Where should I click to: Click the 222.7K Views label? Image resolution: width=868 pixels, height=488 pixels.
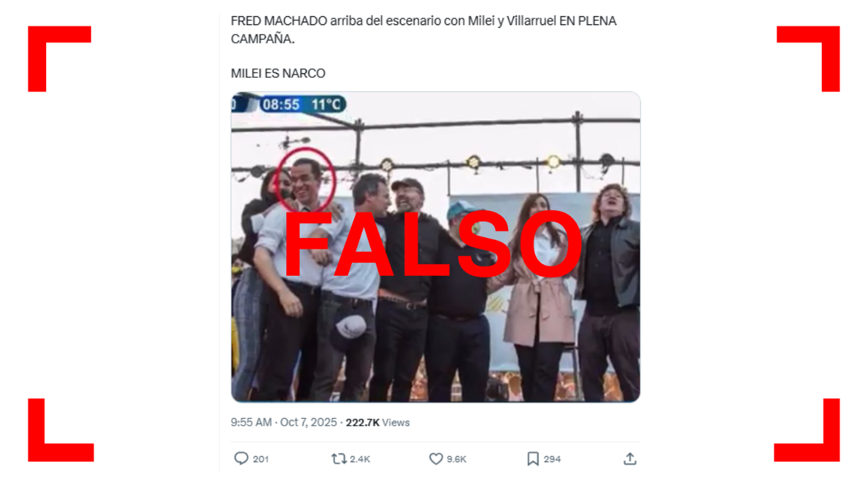[x=378, y=422]
